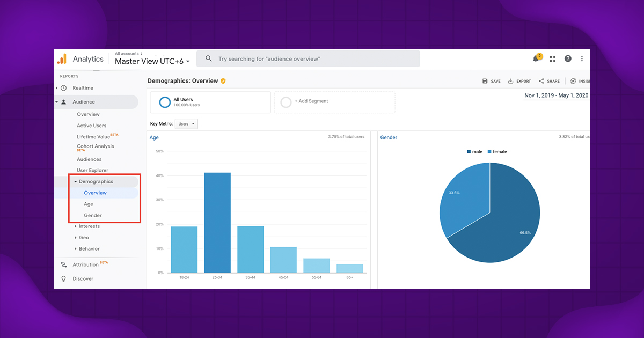The height and width of the screenshot is (338, 644).
Task: Open the Help question mark icon
Action: coord(568,59)
